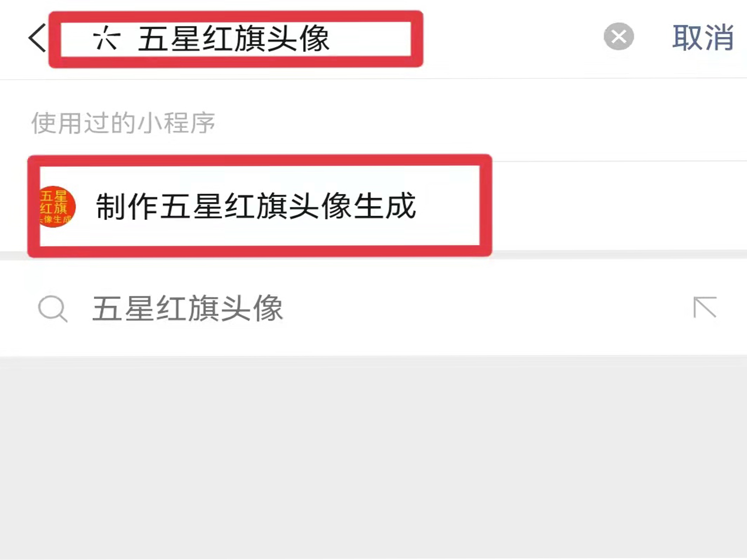Tap the mini program spark icon in search bar
The height and width of the screenshot is (560, 747).
(106, 38)
